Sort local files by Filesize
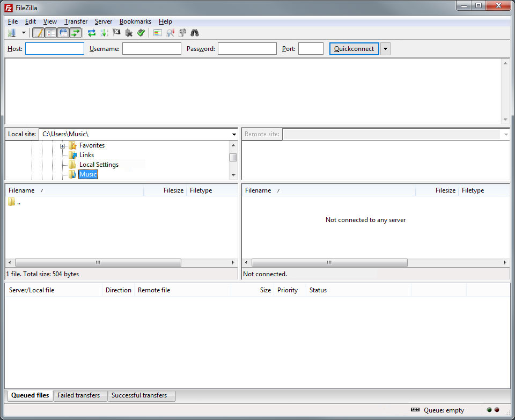The image size is (515, 420). point(165,190)
